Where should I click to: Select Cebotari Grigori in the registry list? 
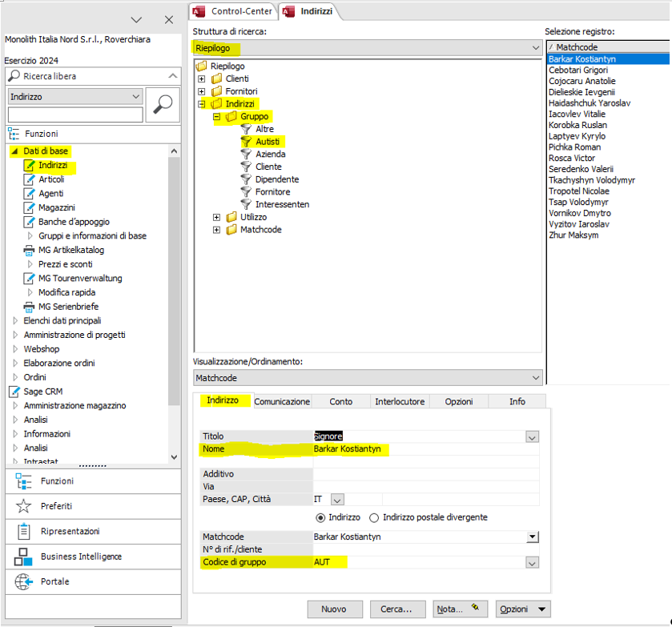point(577,70)
